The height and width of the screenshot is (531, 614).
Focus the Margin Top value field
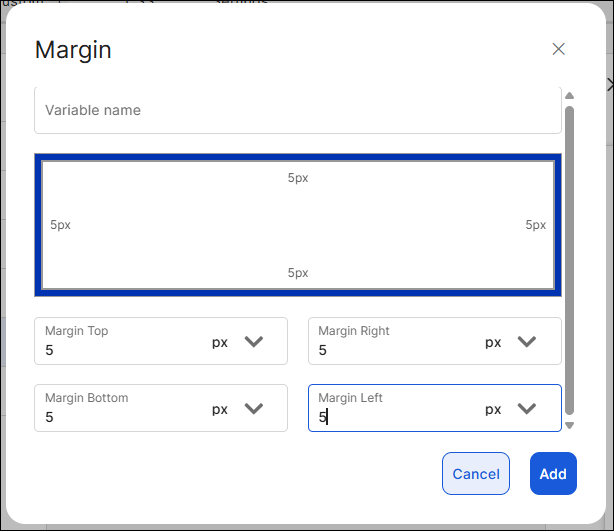click(120, 351)
